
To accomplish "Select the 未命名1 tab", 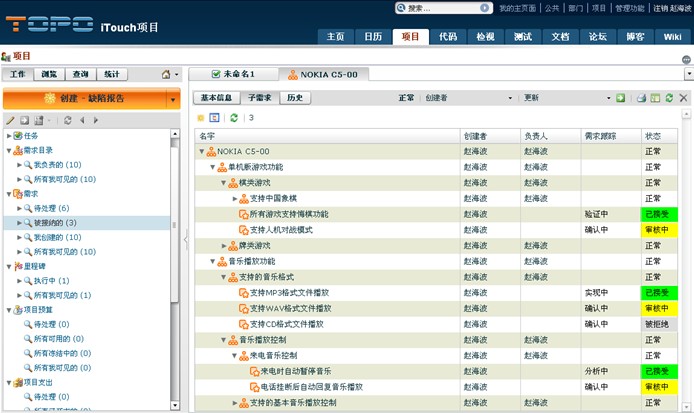I will point(234,74).
